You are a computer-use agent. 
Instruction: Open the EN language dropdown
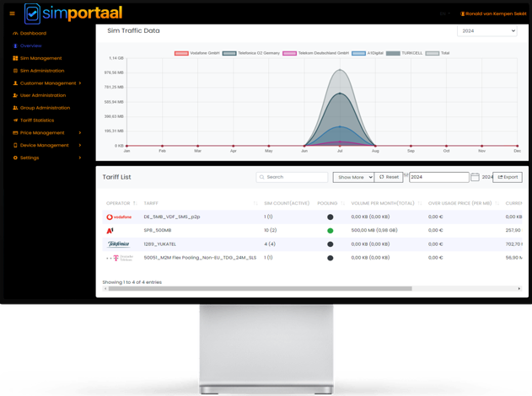pyautogui.click(x=445, y=13)
